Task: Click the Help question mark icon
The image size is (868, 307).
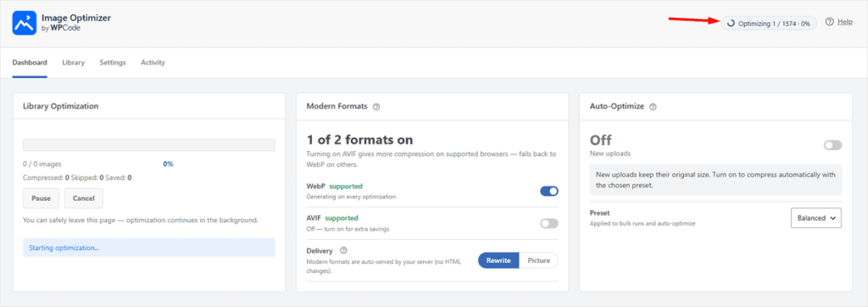Action: [829, 21]
